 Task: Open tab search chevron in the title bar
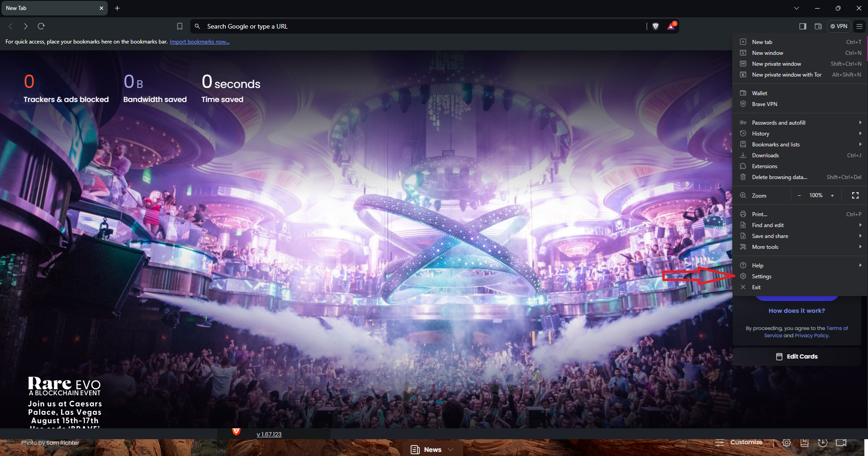tap(796, 8)
